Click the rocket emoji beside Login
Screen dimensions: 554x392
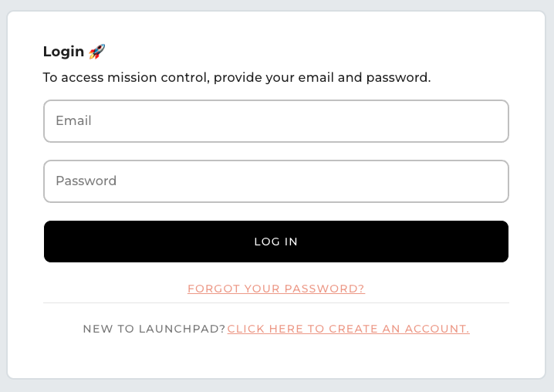point(96,52)
